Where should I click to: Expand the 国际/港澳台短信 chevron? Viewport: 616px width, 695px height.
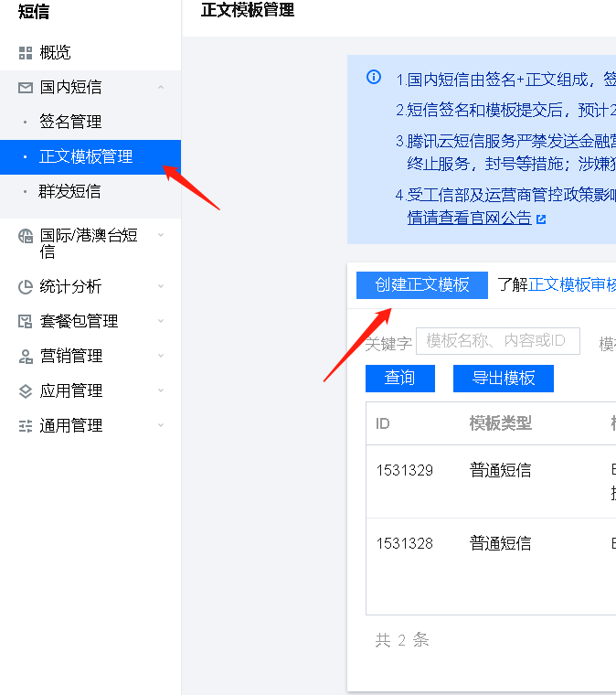click(x=161, y=235)
